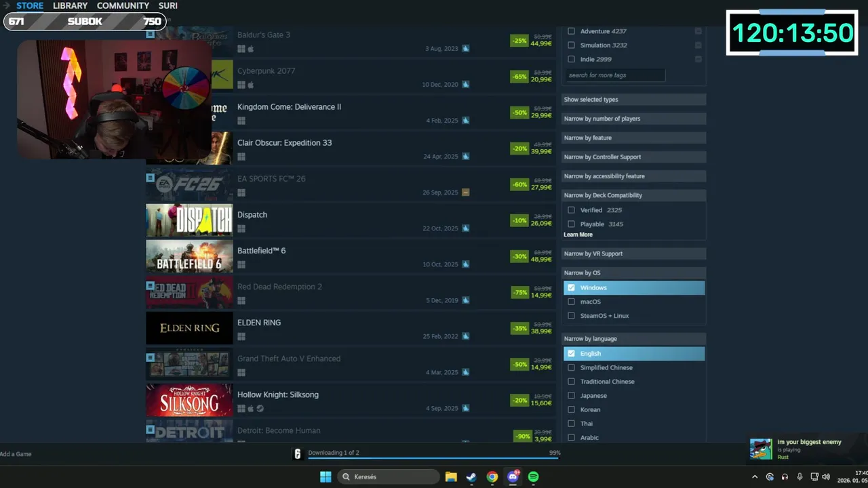
Task: Click Kingdom Come: Deliverance II Windows icon
Action: coord(241,121)
